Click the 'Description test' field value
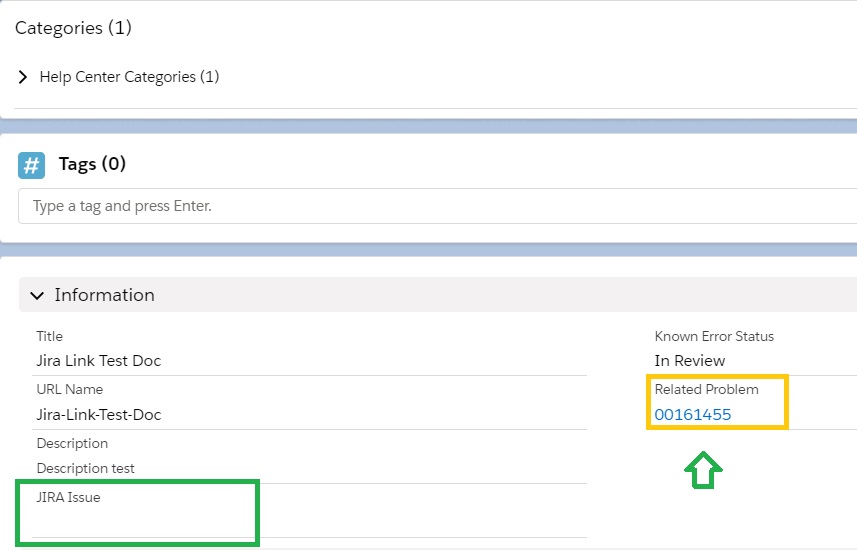 85,468
